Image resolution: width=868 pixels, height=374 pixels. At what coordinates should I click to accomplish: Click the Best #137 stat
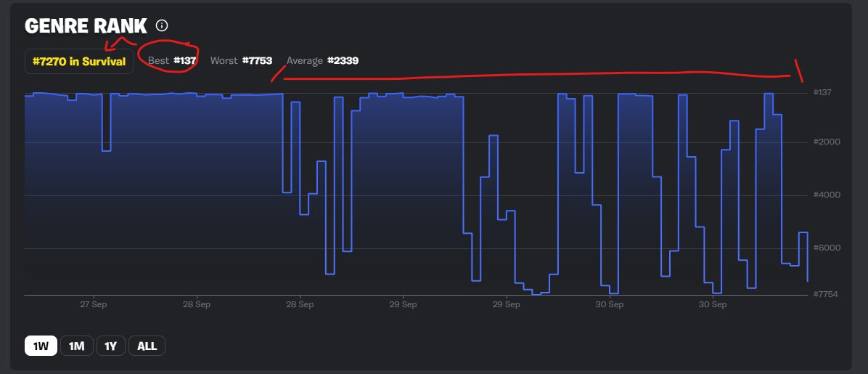172,61
